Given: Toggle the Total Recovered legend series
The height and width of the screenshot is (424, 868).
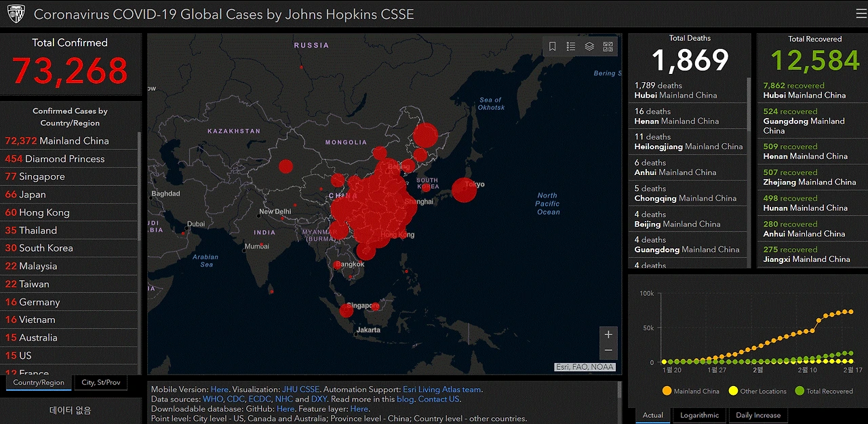Looking at the screenshot, I should point(824,391).
